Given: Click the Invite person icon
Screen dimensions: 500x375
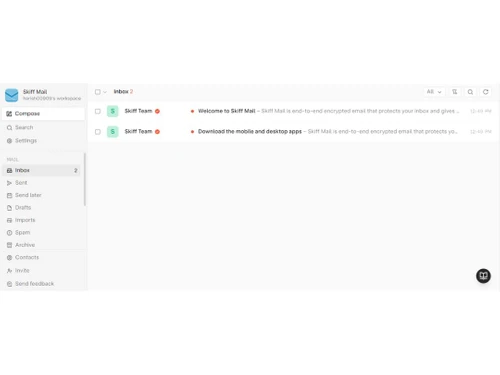Looking at the screenshot, I should [9, 271].
